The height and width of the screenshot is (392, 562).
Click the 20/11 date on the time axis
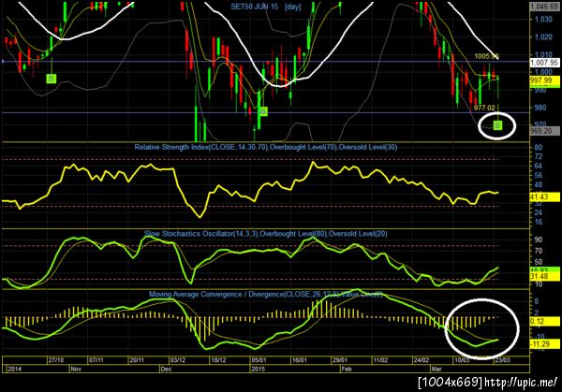tap(137, 360)
